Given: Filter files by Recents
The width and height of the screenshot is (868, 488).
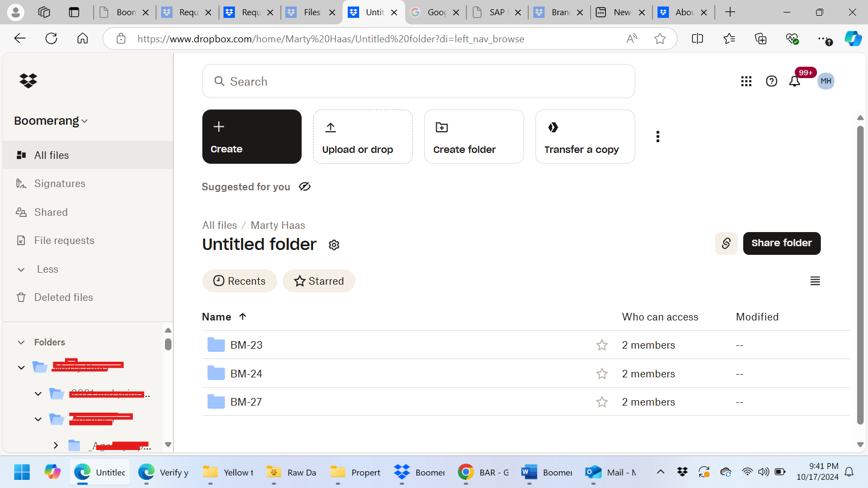Looking at the screenshot, I should point(239,281).
